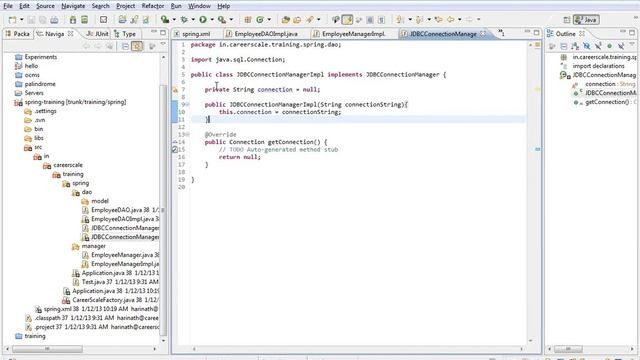Click the Run External Tools icon
640x360 pixels.
222,20
